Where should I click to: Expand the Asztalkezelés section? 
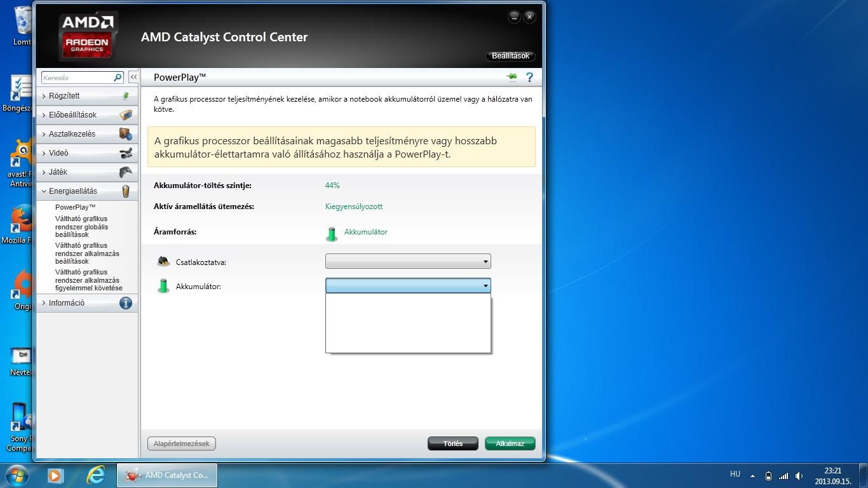point(87,134)
